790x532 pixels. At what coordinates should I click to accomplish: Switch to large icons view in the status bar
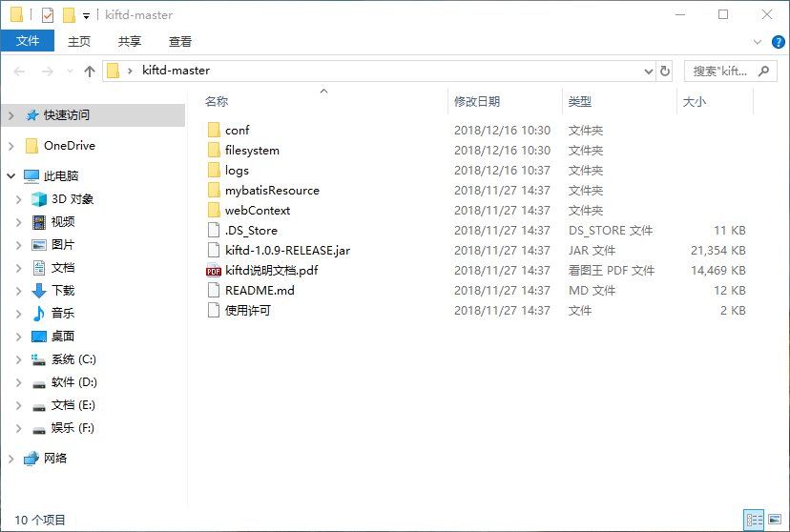[x=775, y=520]
